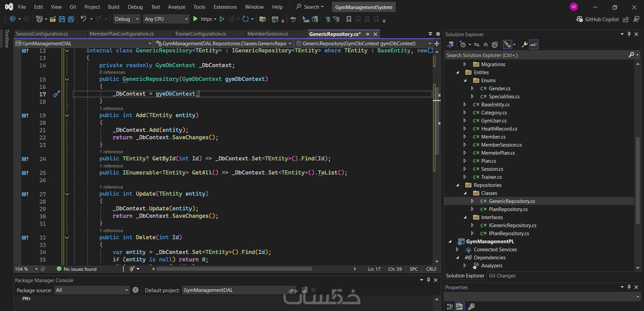Open the Default project GymManagementDAL dropdown
This screenshot has width=644, height=311.
click(x=239, y=290)
